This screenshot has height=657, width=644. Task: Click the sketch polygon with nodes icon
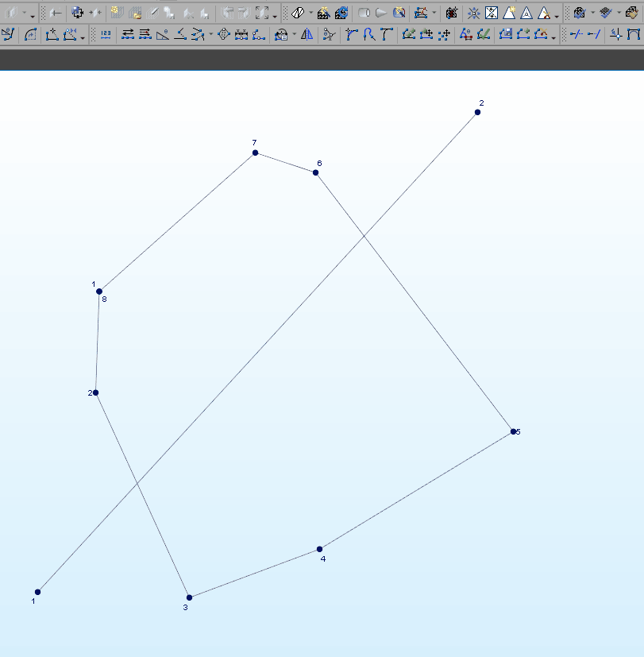421,13
